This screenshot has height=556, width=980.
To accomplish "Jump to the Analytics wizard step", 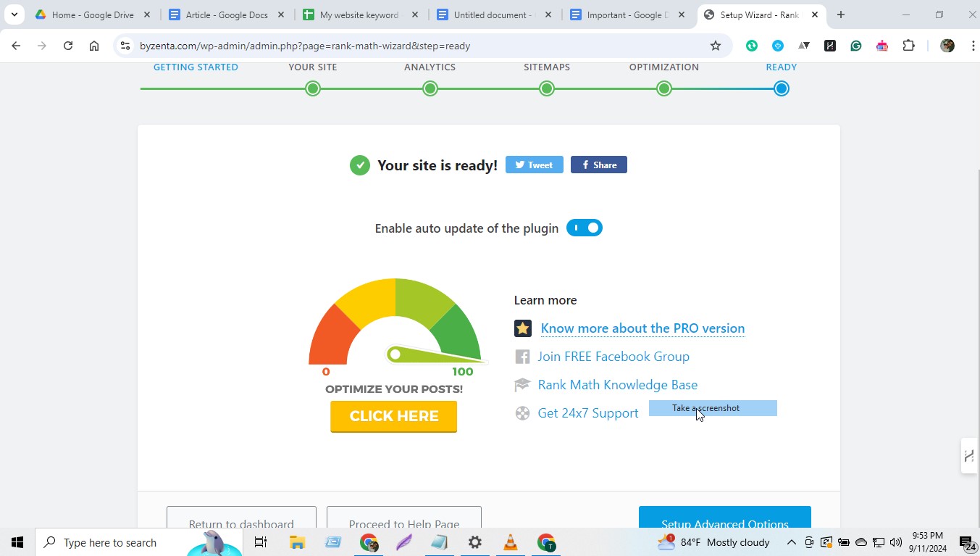I will click(430, 88).
